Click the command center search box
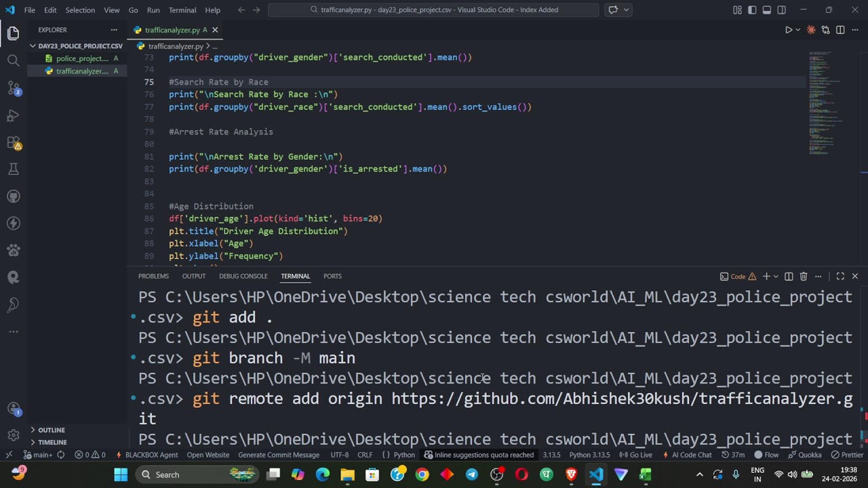The image size is (868, 488). [433, 10]
